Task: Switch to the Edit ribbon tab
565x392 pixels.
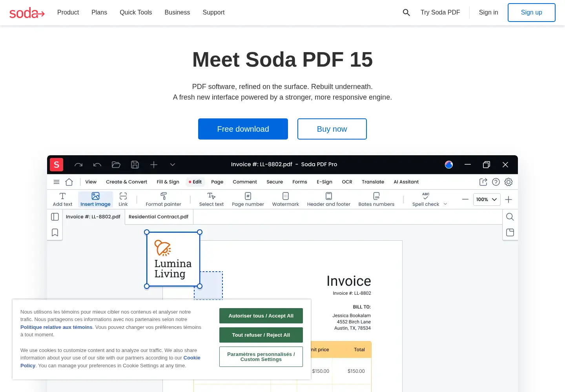Action: click(x=195, y=182)
